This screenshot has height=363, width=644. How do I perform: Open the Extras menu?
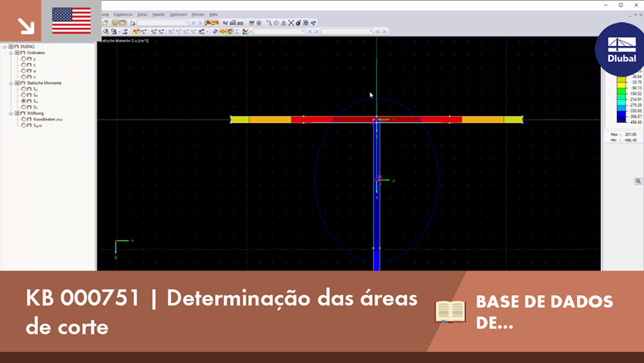coord(142,14)
